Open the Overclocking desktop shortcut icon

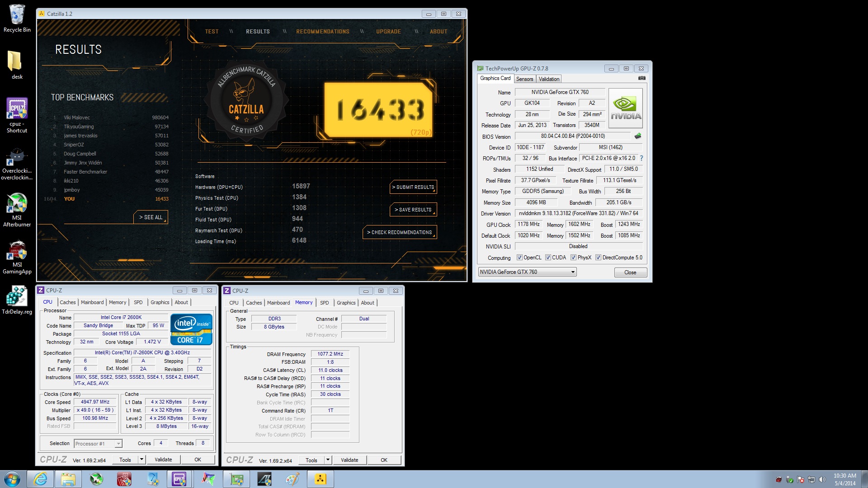(x=17, y=164)
